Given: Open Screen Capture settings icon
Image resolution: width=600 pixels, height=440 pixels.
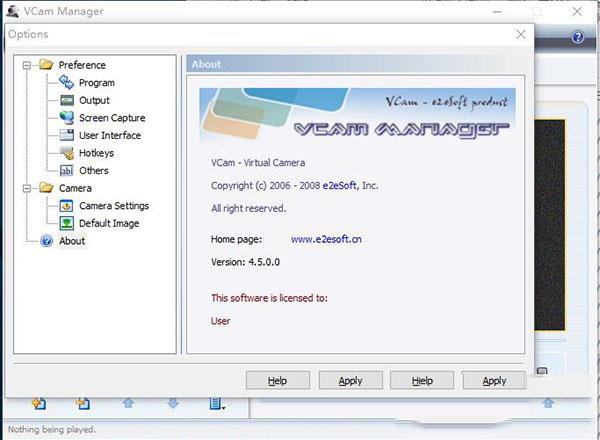Looking at the screenshot, I should pyautogui.click(x=66, y=118).
